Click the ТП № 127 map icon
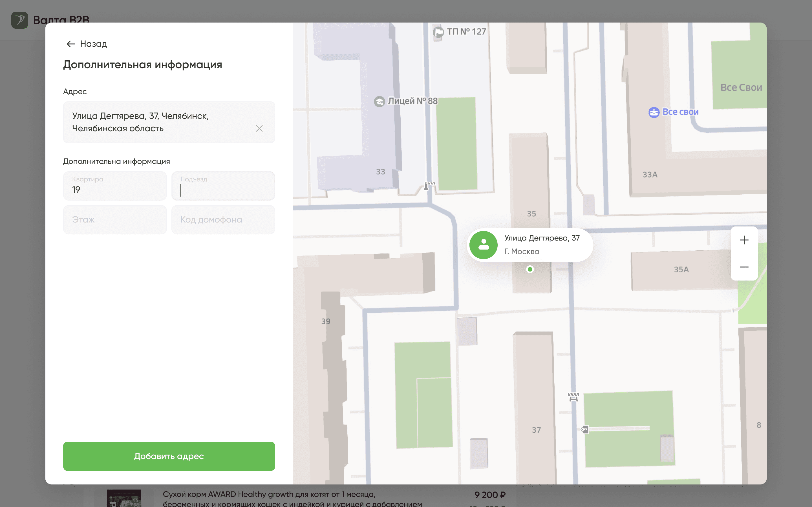This screenshot has height=507, width=812. coord(438,32)
